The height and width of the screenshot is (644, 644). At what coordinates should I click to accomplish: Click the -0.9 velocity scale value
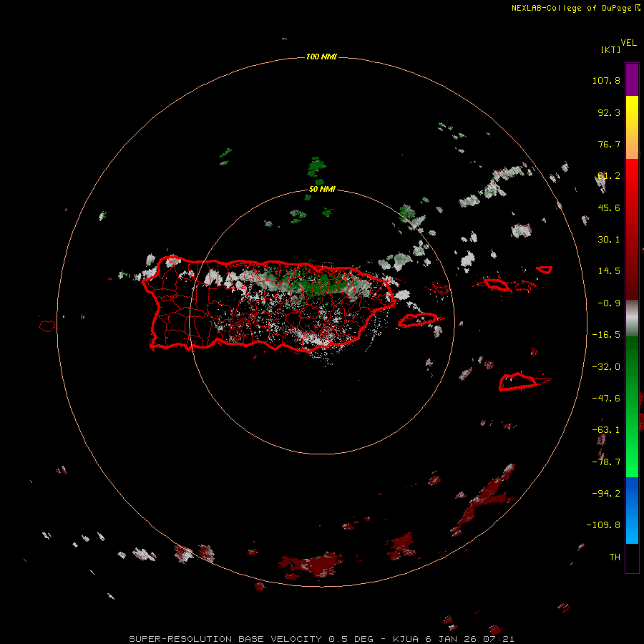[x=609, y=303]
